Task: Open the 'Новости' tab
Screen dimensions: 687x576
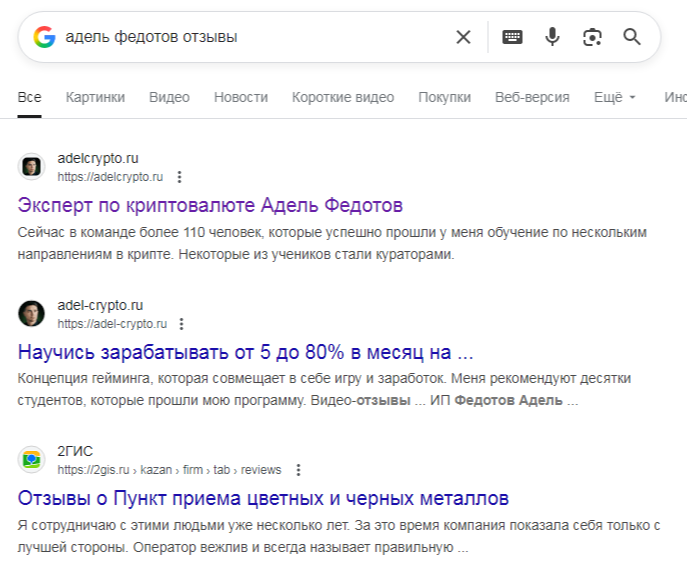Action: [241, 97]
